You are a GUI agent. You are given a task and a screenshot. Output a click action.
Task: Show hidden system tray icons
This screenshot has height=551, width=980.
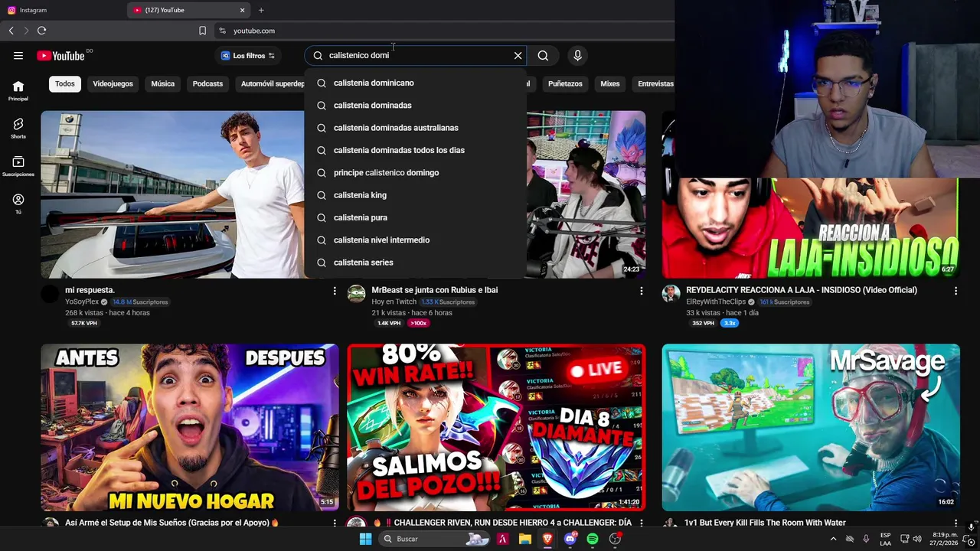point(833,539)
